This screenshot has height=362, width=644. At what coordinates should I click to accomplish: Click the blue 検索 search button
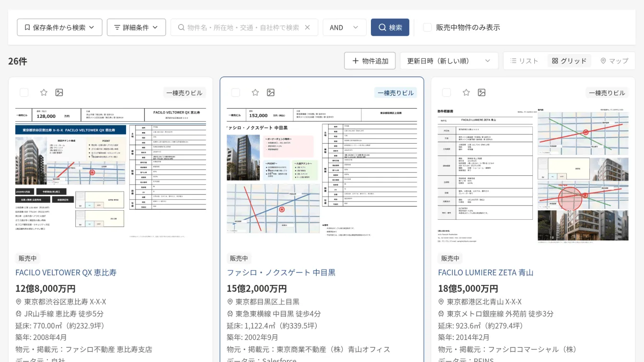tap(390, 27)
